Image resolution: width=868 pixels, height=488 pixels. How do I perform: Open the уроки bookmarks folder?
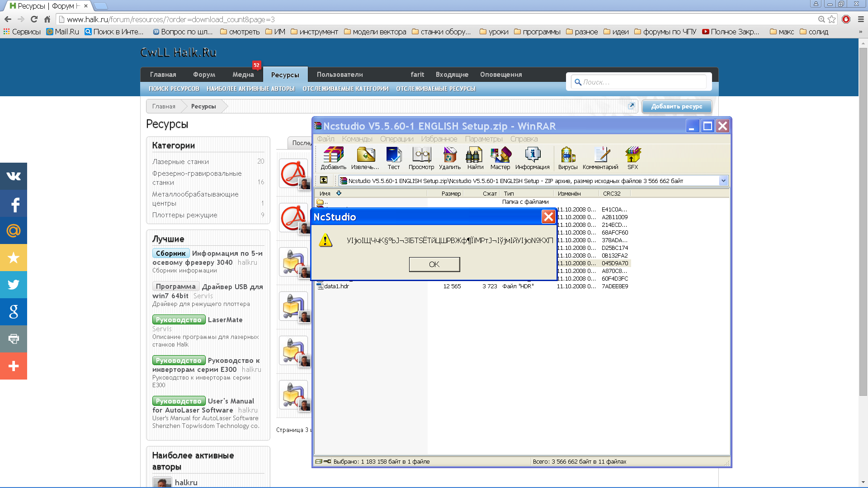pos(494,32)
